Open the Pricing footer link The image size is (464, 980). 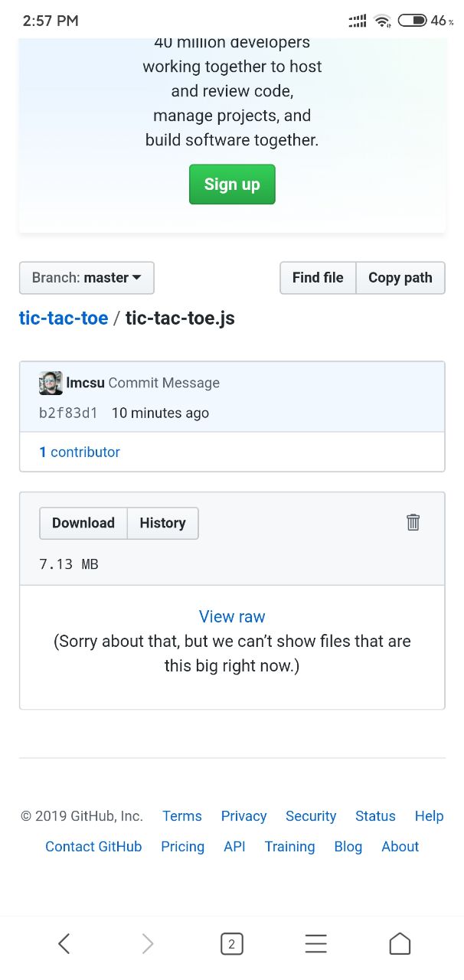182,847
